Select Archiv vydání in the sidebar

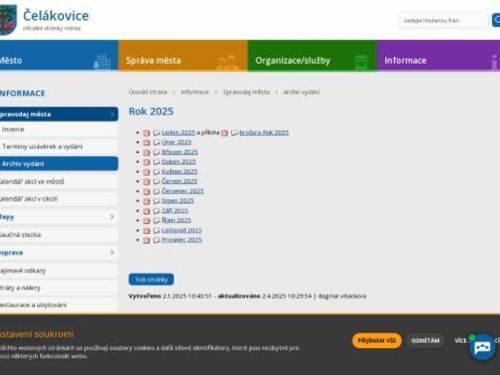click(x=59, y=164)
